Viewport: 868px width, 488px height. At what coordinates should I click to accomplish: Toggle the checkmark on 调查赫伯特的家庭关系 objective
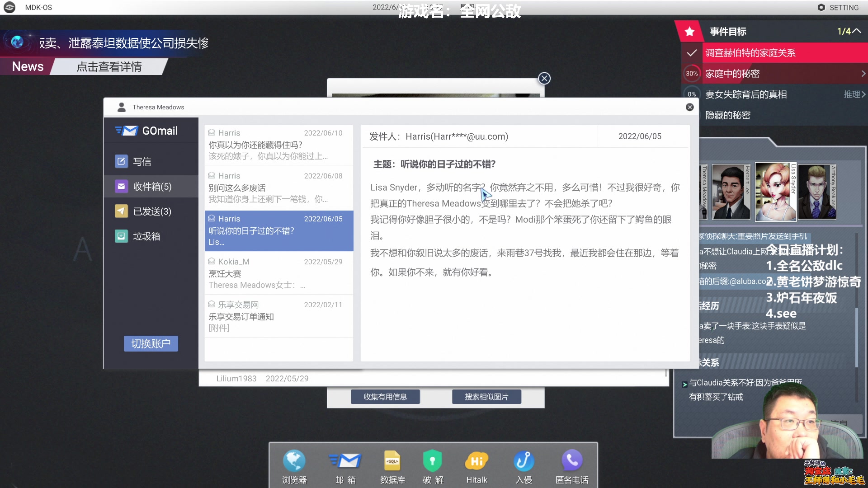coord(692,53)
